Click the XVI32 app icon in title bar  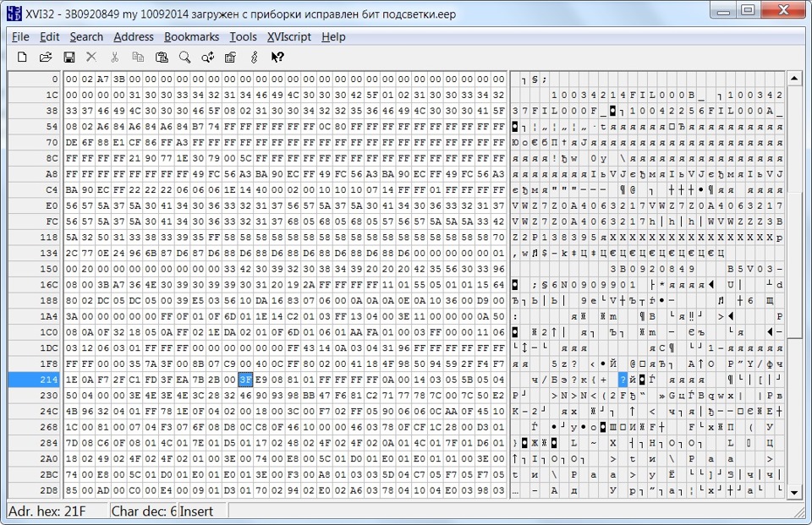[14, 14]
